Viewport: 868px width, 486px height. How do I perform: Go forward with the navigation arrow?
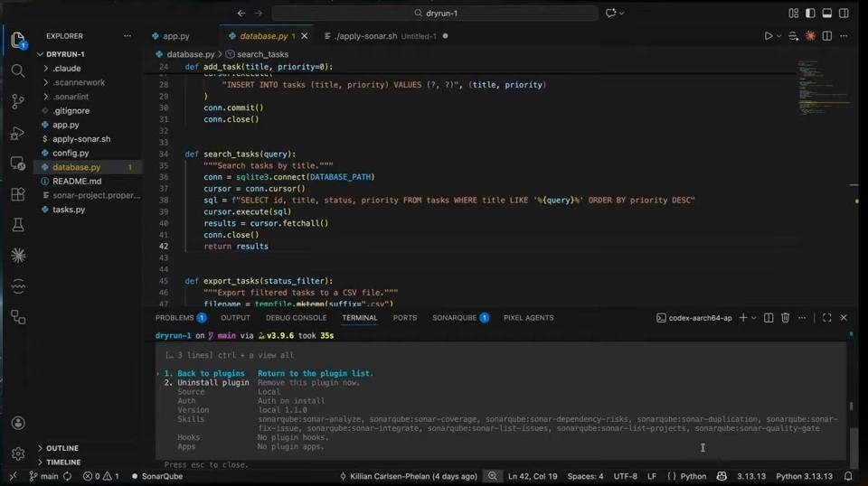pyautogui.click(x=259, y=14)
